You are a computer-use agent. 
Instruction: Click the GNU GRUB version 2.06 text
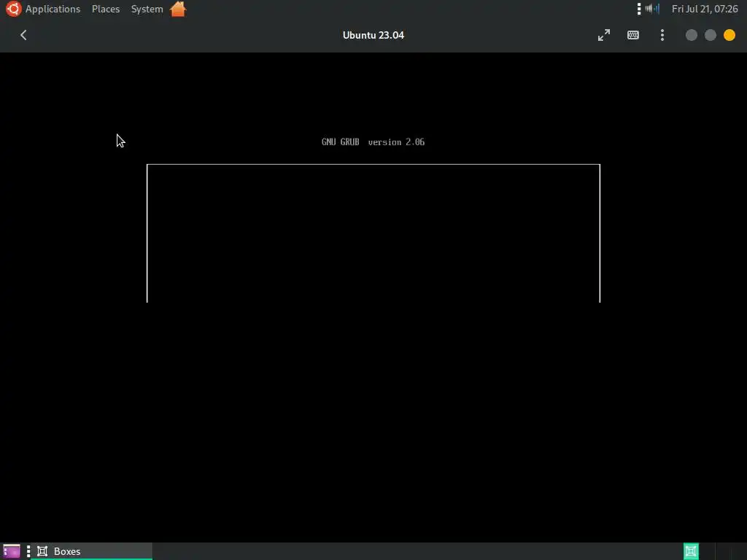373,142
